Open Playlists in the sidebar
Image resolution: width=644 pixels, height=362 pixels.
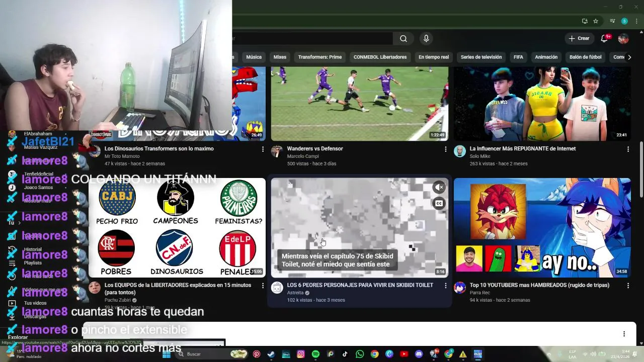click(x=33, y=263)
